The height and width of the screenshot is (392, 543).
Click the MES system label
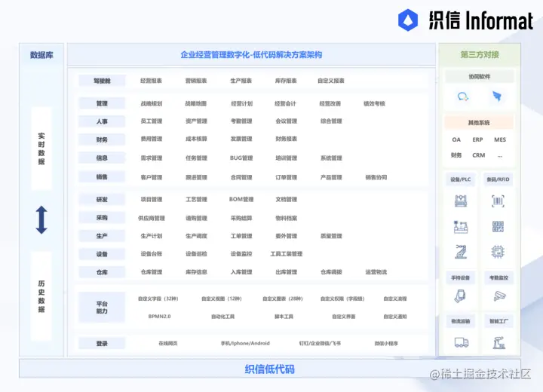(x=500, y=139)
